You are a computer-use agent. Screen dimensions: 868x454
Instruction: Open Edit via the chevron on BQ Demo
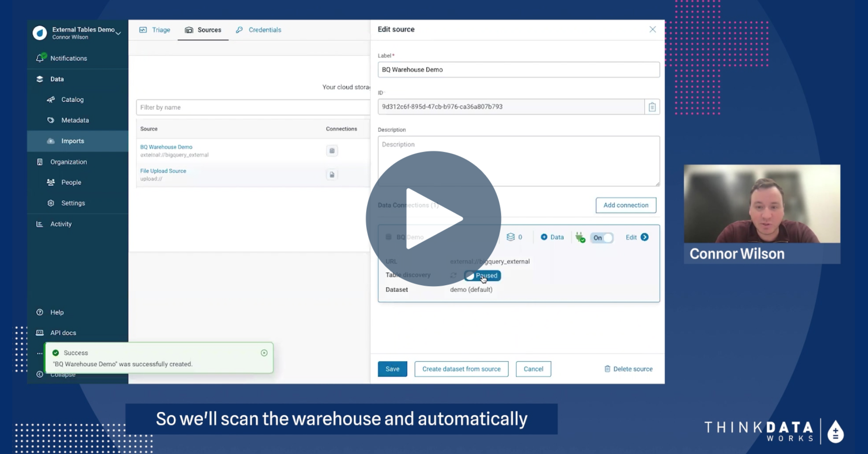point(645,237)
